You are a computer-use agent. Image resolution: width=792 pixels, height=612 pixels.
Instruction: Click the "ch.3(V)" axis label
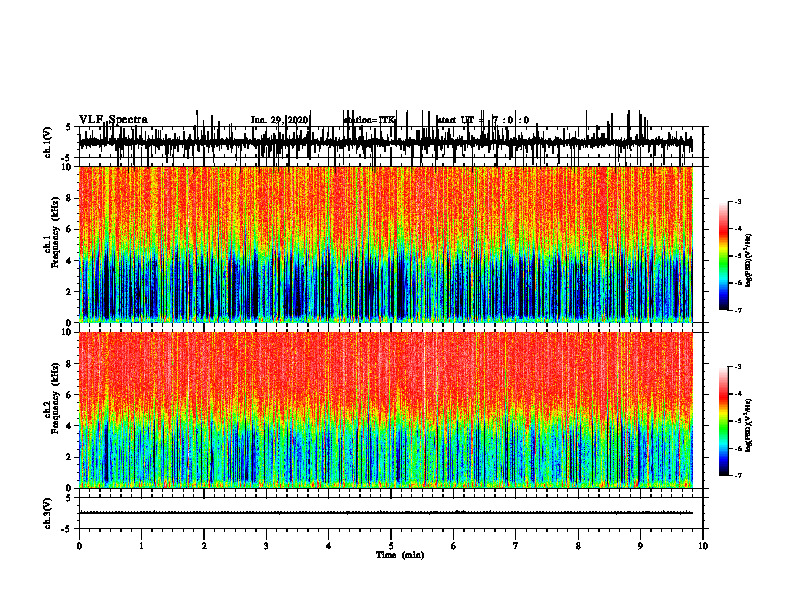pyautogui.click(x=48, y=513)
